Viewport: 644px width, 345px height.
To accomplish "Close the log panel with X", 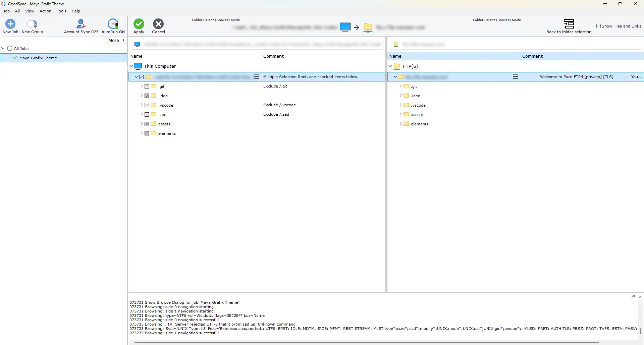I will point(640,297).
